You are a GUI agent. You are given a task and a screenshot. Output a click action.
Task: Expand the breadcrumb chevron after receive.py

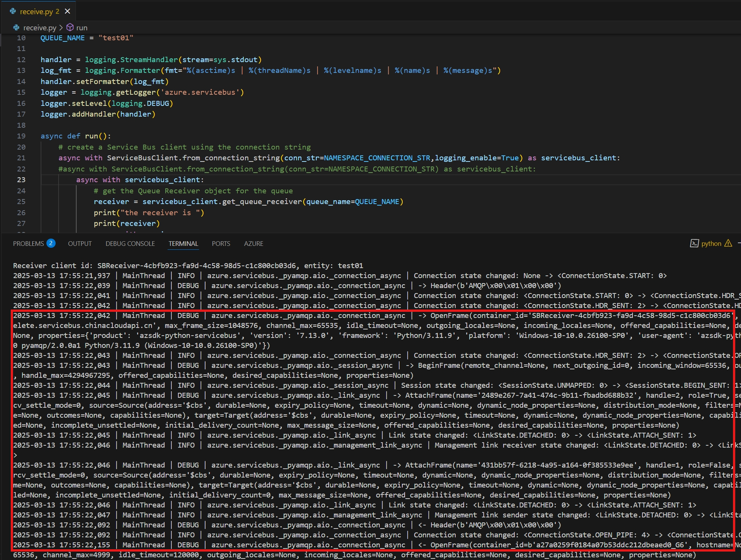coord(61,28)
